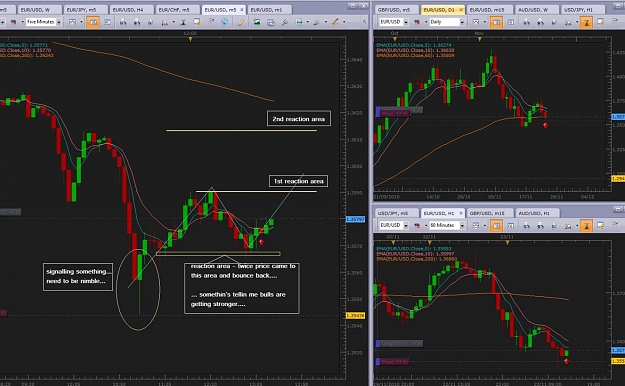Expand chart type arrow in hourly toolbar
Image resolution: width=625 pixels, height=386 pixels.
[485, 225]
